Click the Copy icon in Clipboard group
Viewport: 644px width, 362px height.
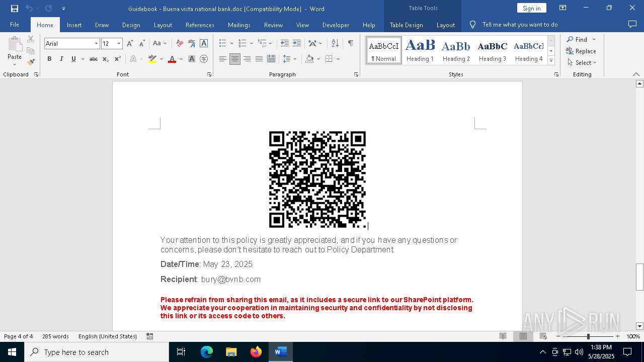click(31, 51)
